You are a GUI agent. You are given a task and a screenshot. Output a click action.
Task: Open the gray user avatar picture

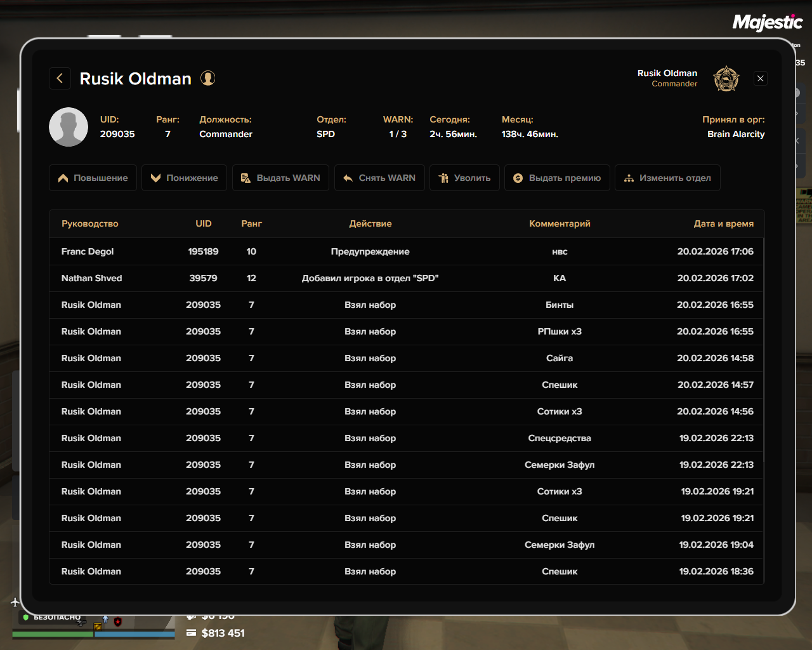(x=69, y=127)
